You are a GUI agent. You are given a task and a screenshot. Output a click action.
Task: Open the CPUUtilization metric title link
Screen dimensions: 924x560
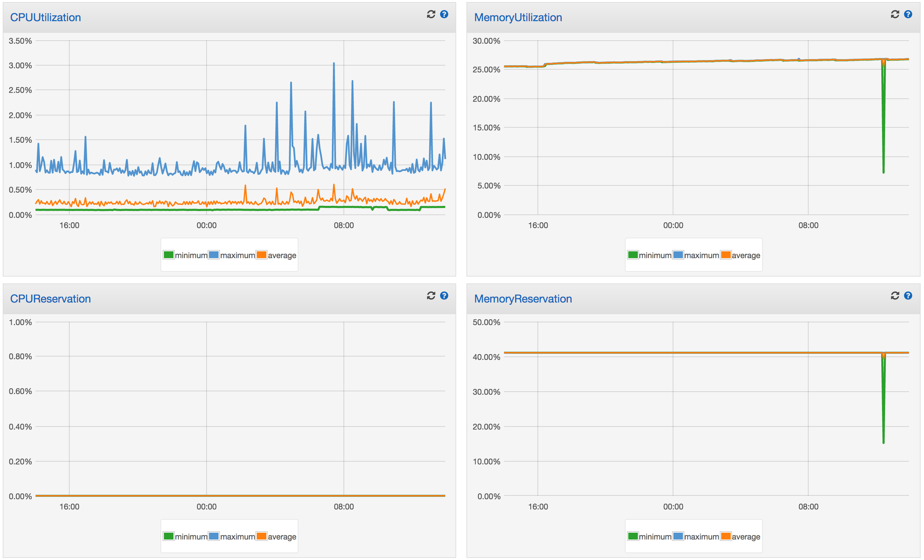(x=45, y=17)
